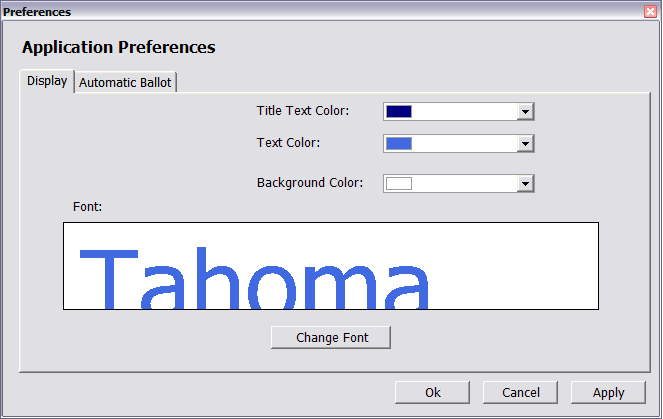Confirm preferences with the Ok button
663x419 pixels.
(432, 393)
